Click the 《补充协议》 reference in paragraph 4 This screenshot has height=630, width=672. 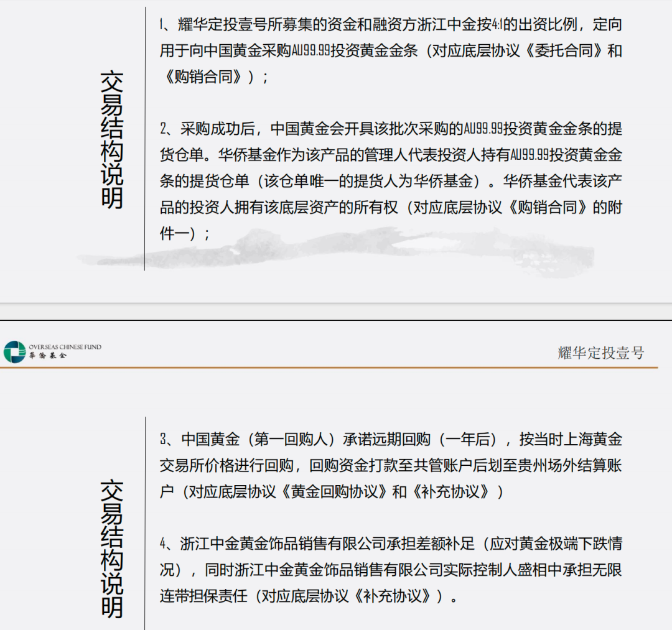click(x=393, y=596)
